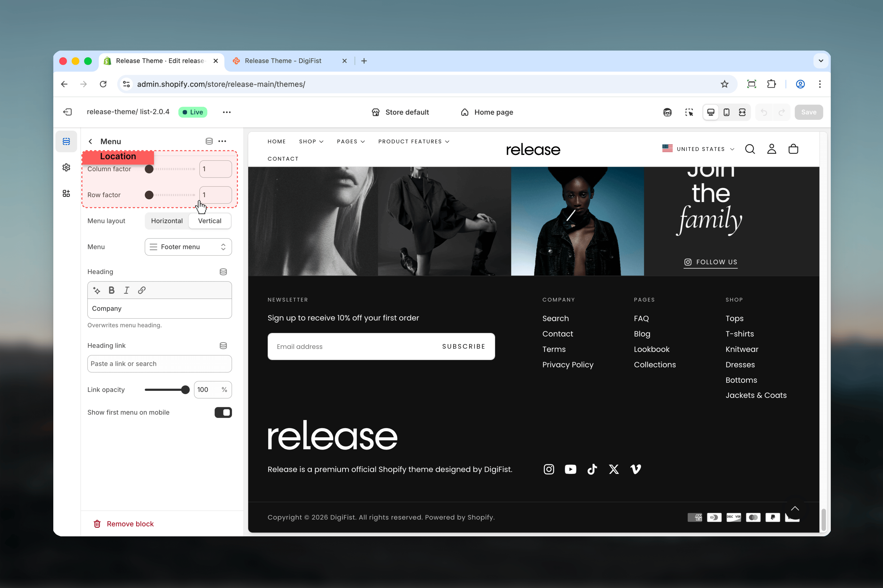This screenshot has width=883, height=588.
Task: Open Menu block more options
Action: tap(222, 141)
